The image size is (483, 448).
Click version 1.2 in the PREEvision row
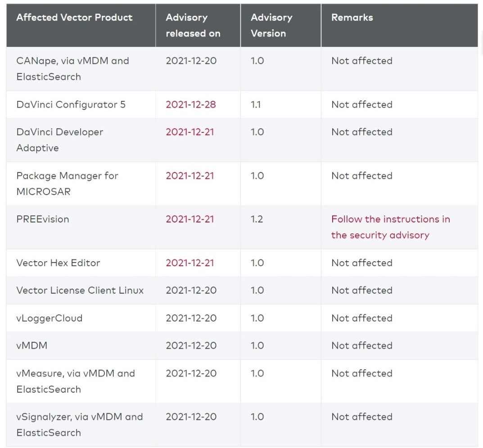pos(257,219)
